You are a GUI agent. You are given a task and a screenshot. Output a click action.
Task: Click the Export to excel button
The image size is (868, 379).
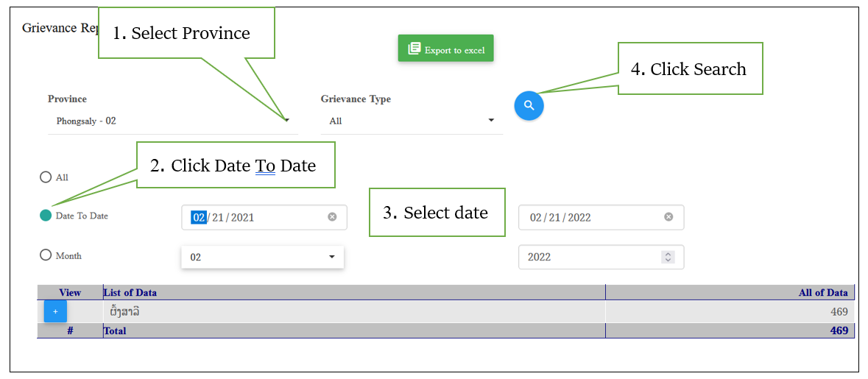445,48
